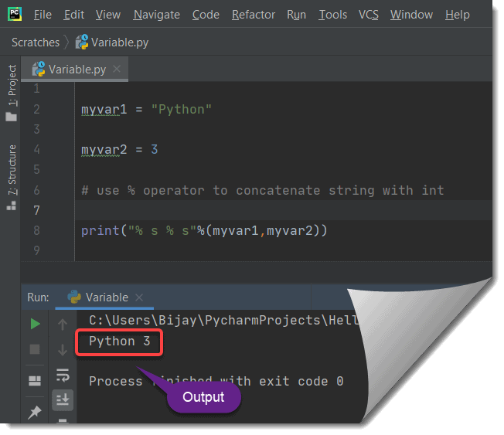Toggle soft-wrap in run console
This screenshot has width=504, height=435.
click(63, 375)
